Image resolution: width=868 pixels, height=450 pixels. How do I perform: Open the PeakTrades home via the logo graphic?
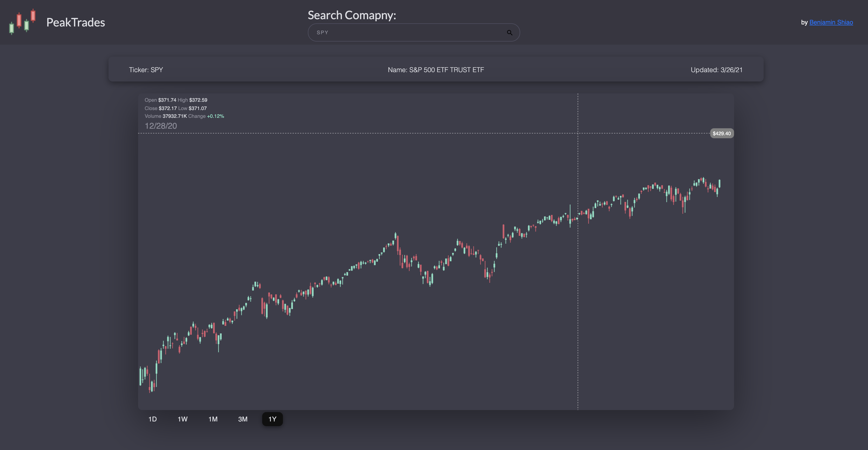(x=22, y=22)
